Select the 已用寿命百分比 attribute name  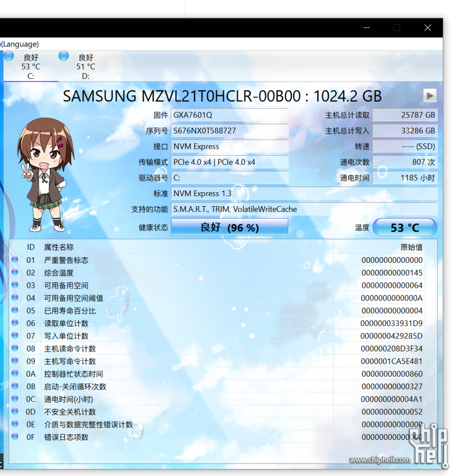tap(70, 311)
